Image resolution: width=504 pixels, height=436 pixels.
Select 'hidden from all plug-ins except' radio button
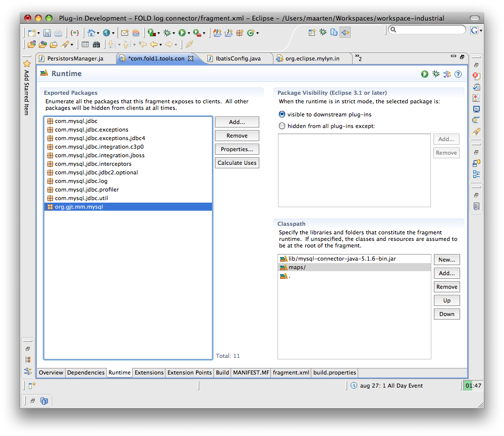[x=282, y=126]
